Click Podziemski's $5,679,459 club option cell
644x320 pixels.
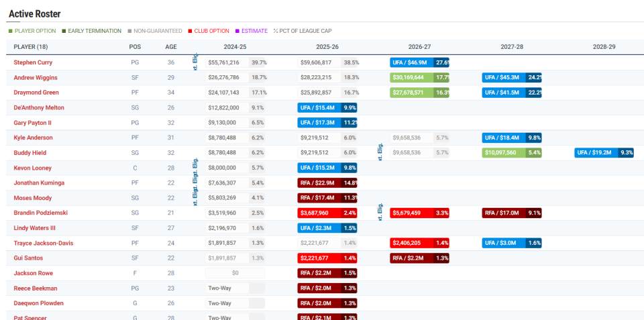pyautogui.click(x=419, y=213)
